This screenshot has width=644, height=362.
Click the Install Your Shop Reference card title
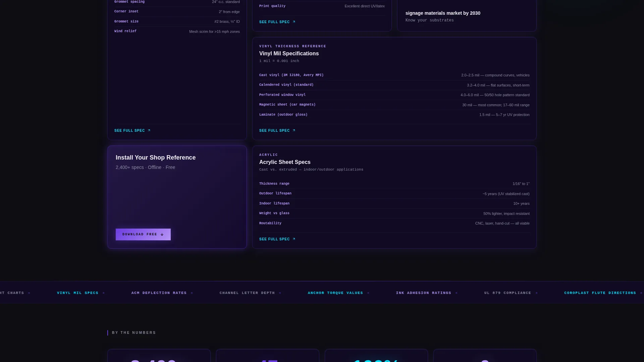tap(156, 158)
